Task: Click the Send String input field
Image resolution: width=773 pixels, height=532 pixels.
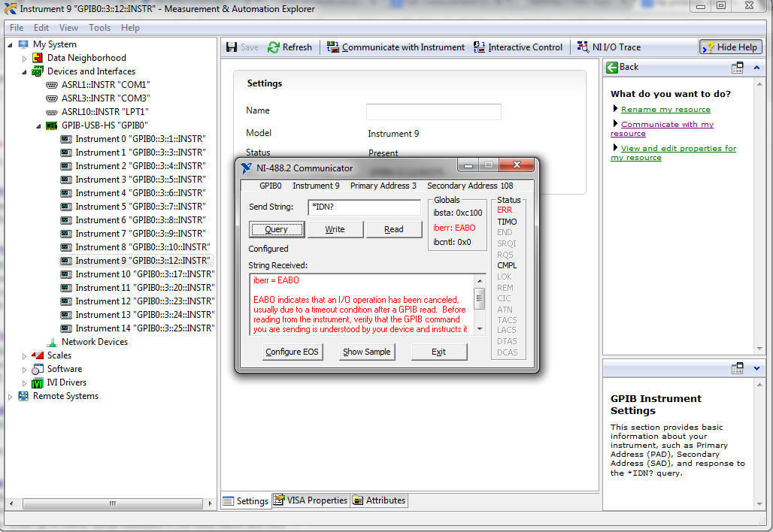Action: 364,207
